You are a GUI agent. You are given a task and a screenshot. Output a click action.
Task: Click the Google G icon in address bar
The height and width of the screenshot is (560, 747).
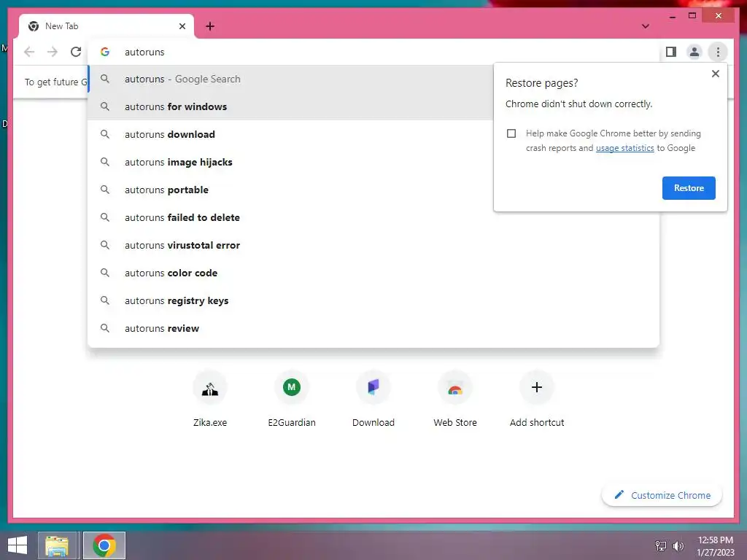tap(105, 52)
